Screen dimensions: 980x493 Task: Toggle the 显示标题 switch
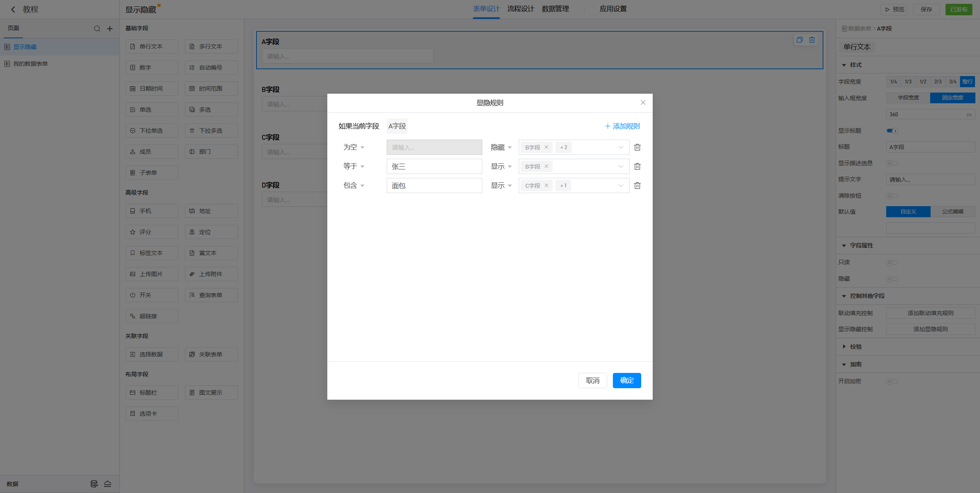892,131
